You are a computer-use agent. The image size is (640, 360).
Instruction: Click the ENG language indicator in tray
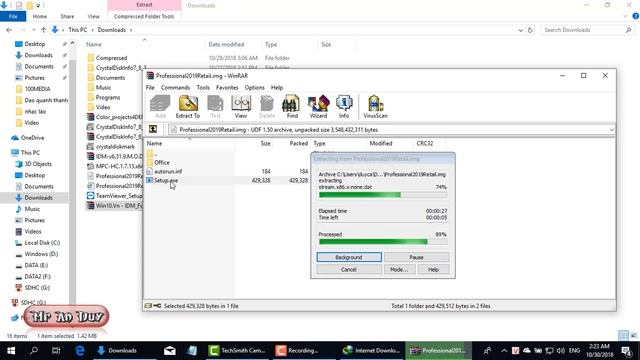click(574, 351)
